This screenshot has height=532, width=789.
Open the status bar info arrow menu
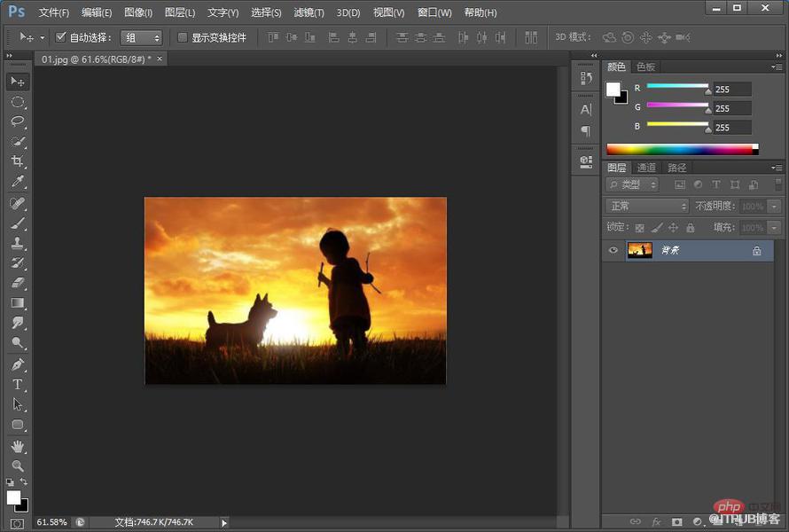tap(224, 523)
